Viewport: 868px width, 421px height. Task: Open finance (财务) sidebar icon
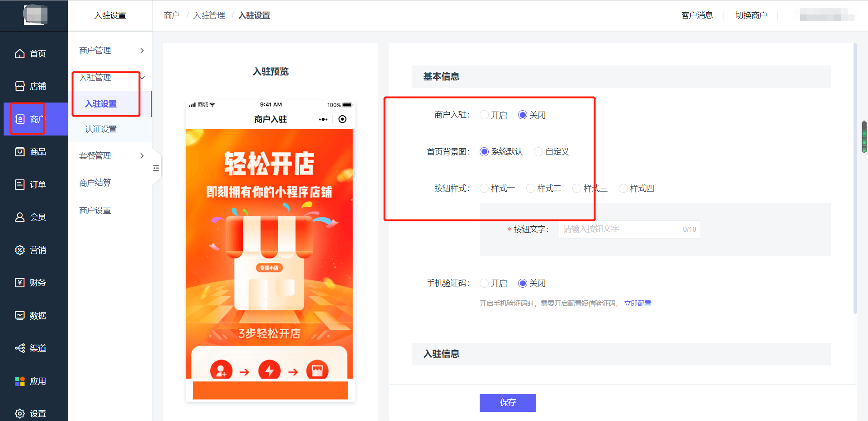20,283
